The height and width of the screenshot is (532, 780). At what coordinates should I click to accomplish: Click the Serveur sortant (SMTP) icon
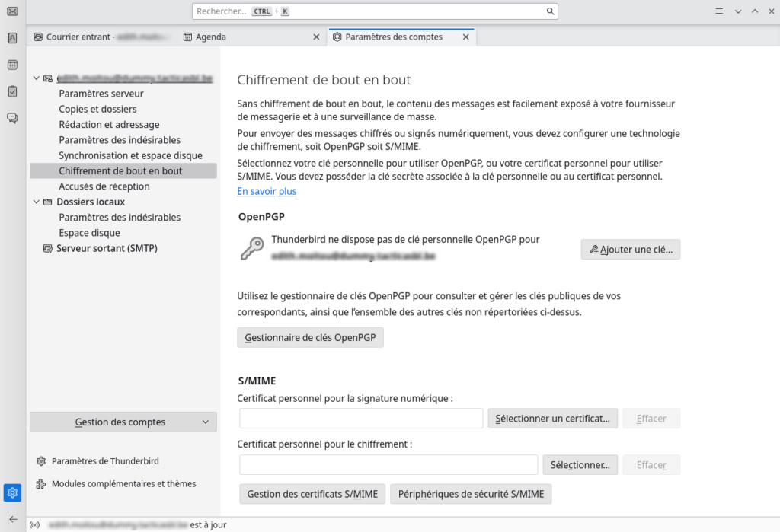48,248
